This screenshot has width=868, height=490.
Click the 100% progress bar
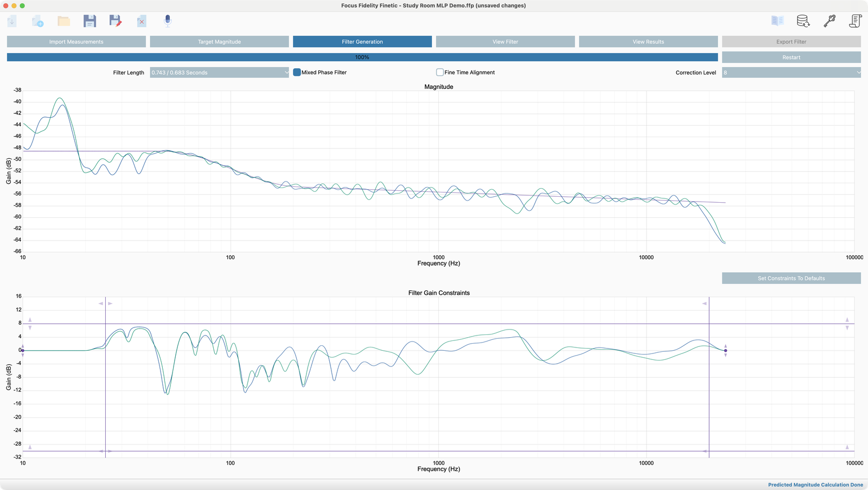pos(362,57)
